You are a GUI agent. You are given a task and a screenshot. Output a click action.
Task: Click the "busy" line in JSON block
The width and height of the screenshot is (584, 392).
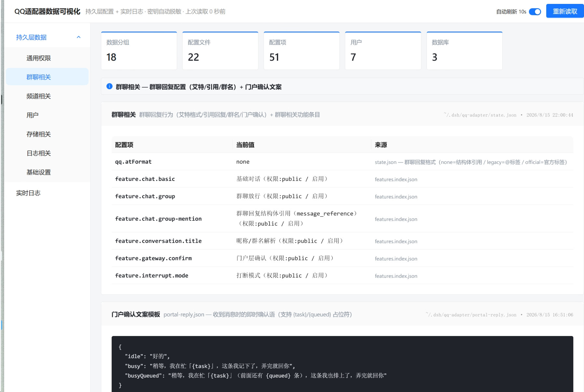pos(210,366)
